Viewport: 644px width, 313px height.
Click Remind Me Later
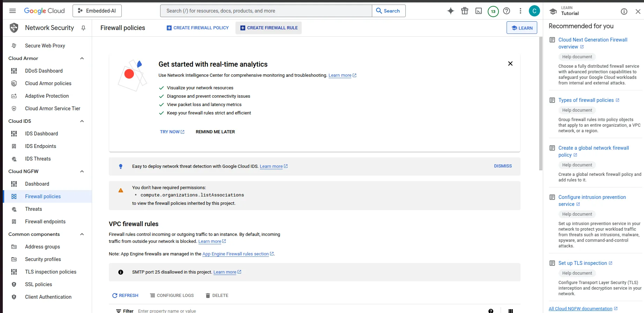(x=215, y=132)
